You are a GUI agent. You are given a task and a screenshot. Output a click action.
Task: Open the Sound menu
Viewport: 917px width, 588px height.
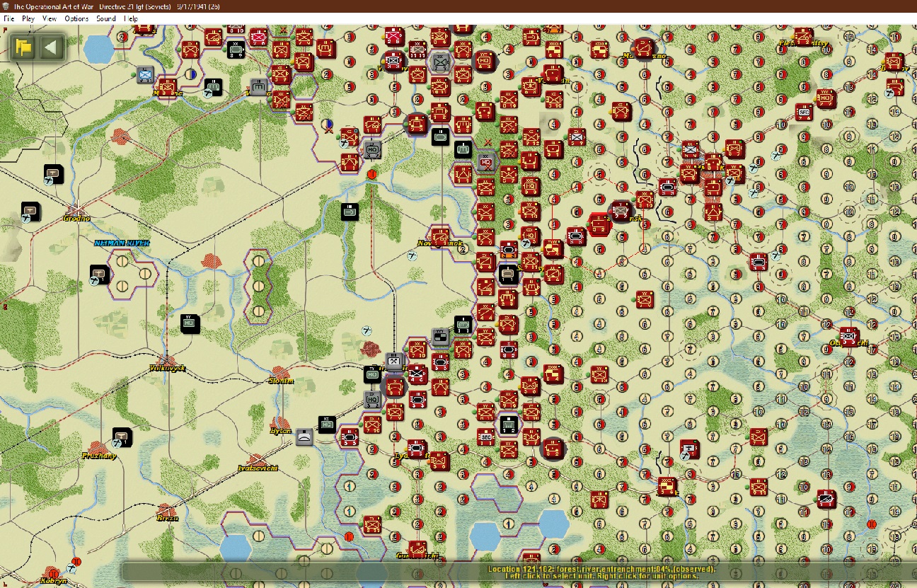pos(106,18)
